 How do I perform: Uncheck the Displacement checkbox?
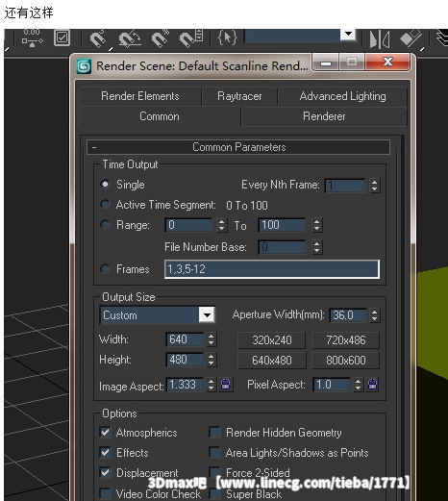tap(105, 472)
